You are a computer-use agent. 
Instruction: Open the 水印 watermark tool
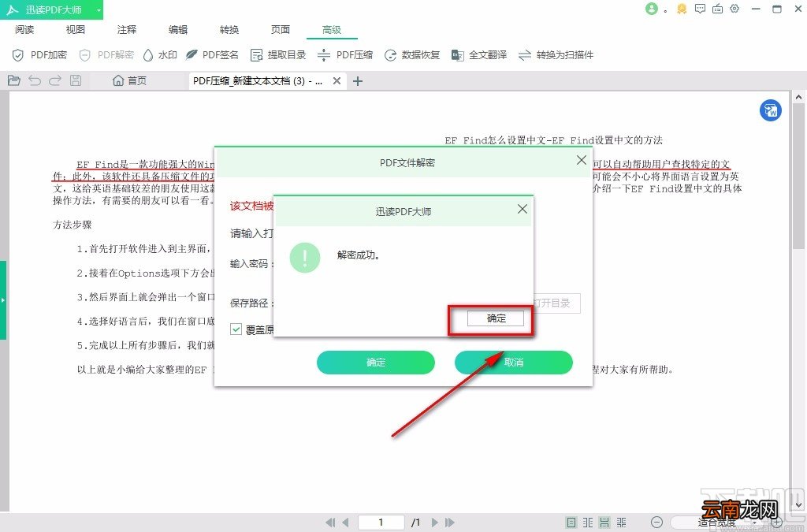160,55
